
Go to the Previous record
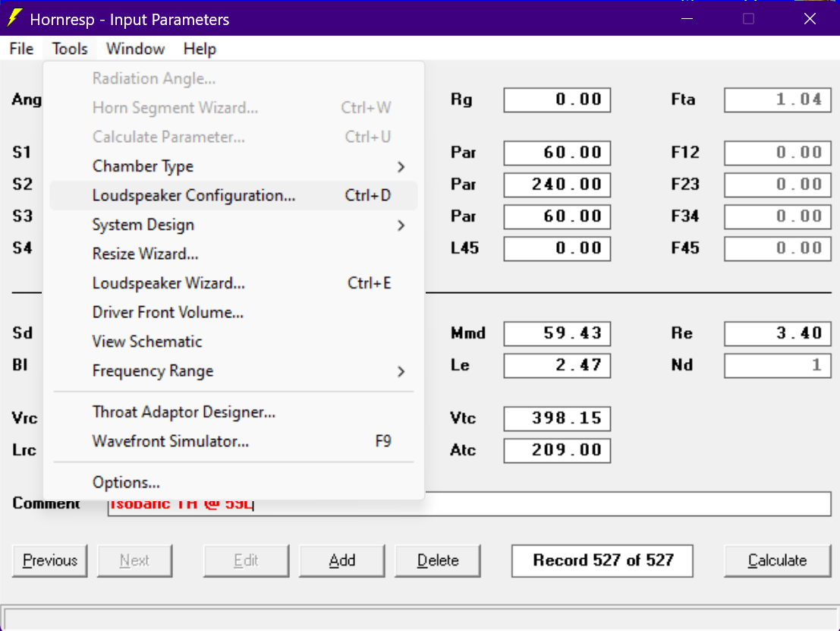click(50, 561)
